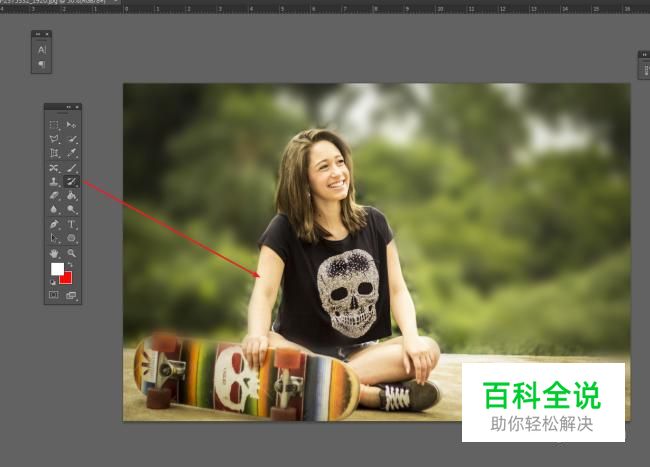Select the Rectangular Marquee tool
The image size is (650, 467).
coord(54,125)
